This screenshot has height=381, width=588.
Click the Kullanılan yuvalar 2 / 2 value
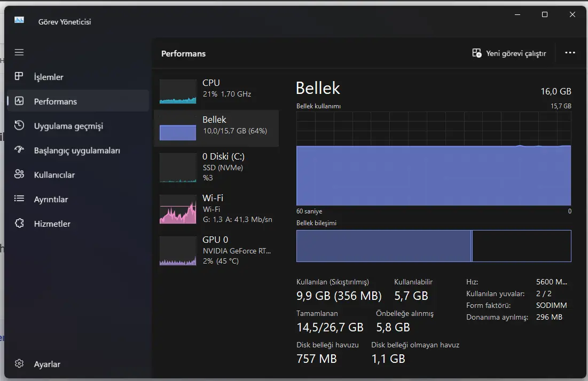[x=544, y=293]
